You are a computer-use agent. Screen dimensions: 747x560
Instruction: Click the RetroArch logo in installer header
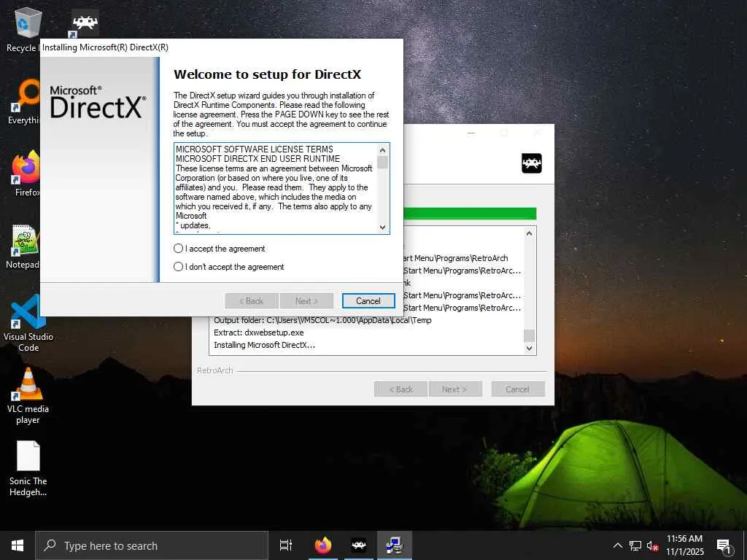pos(532,163)
